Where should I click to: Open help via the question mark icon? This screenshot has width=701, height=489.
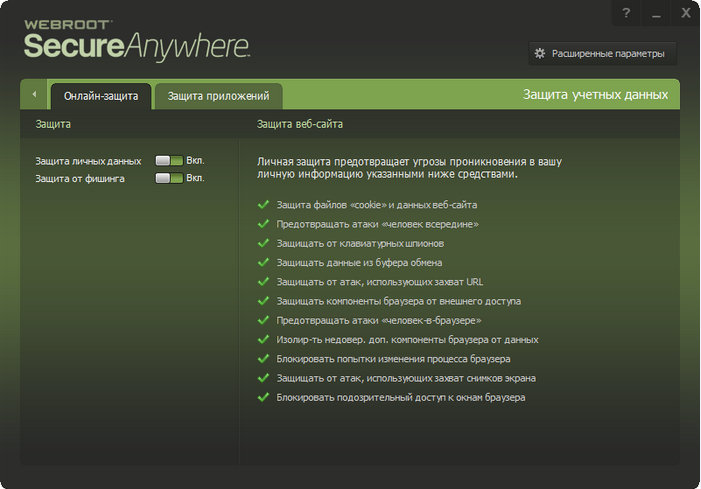tap(626, 13)
